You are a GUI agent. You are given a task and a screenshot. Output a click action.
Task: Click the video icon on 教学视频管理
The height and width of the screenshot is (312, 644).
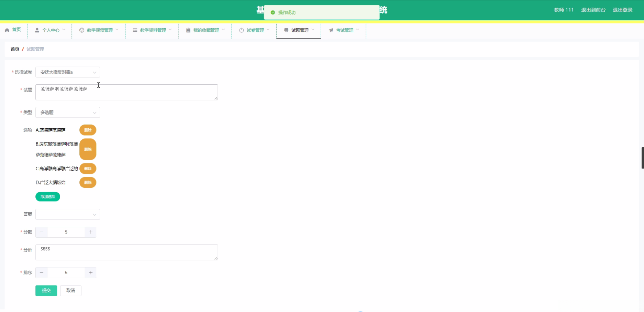[81, 30]
